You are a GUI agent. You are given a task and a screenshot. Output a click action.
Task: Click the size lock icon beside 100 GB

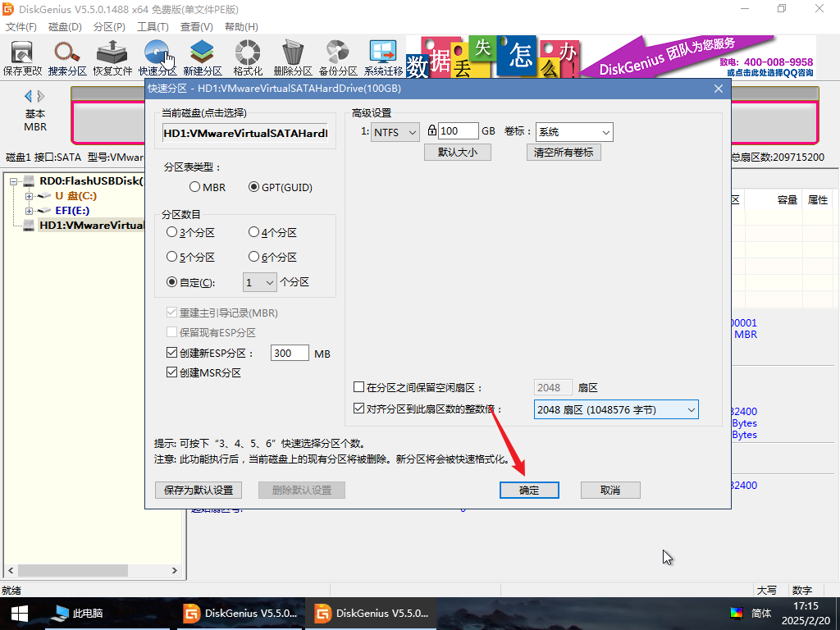[431, 130]
